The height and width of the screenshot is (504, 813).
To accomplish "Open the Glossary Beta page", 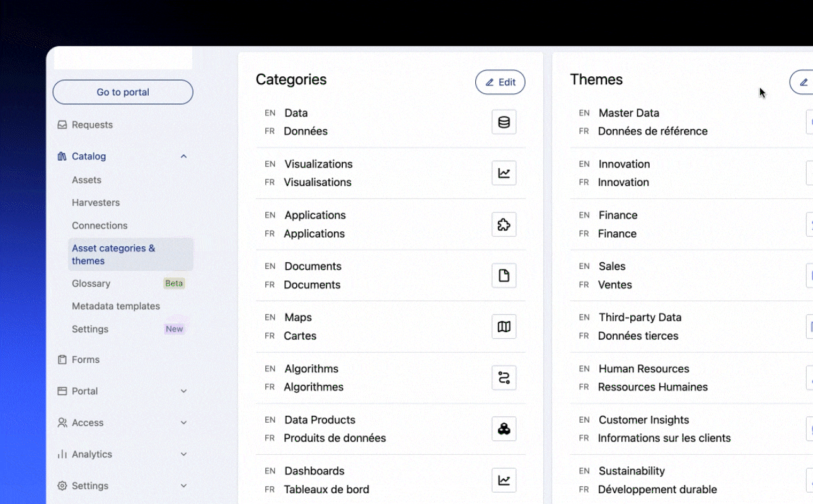I will (x=91, y=283).
